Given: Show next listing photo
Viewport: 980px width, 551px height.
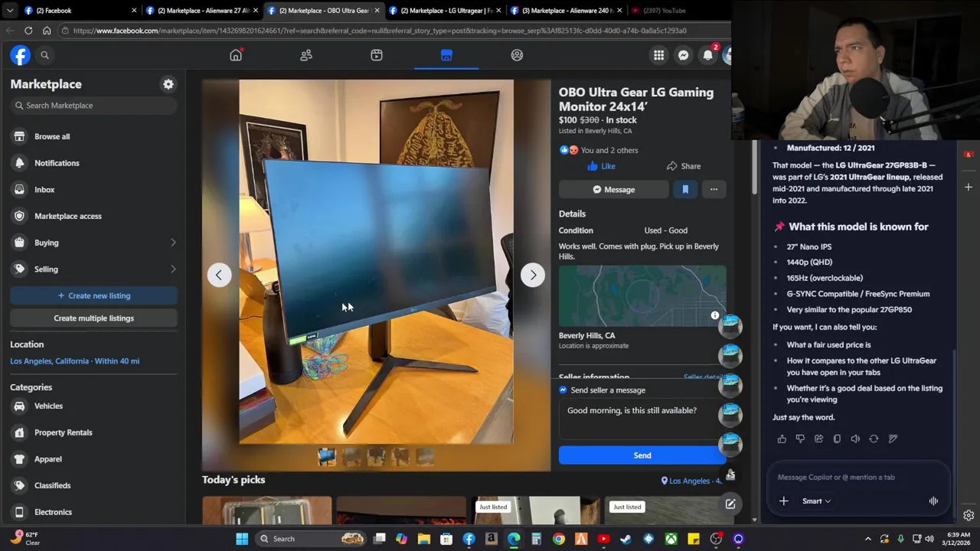Looking at the screenshot, I should pos(533,275).
